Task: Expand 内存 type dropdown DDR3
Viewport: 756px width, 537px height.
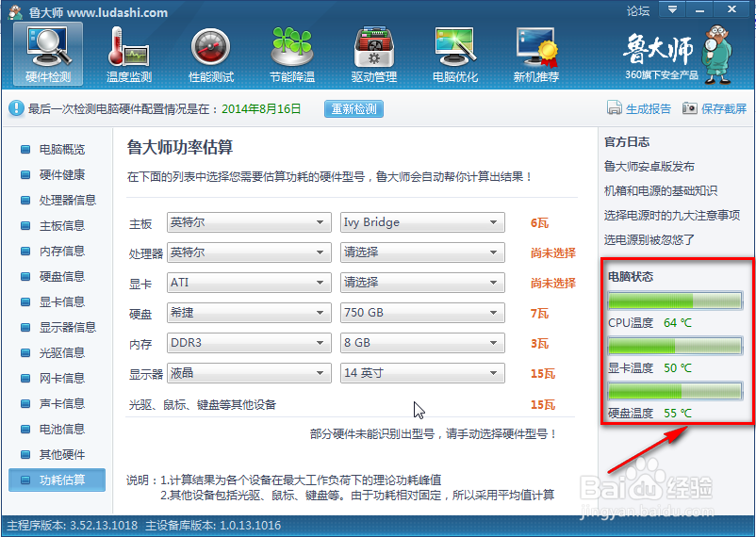Action: [x=249, y=343]
